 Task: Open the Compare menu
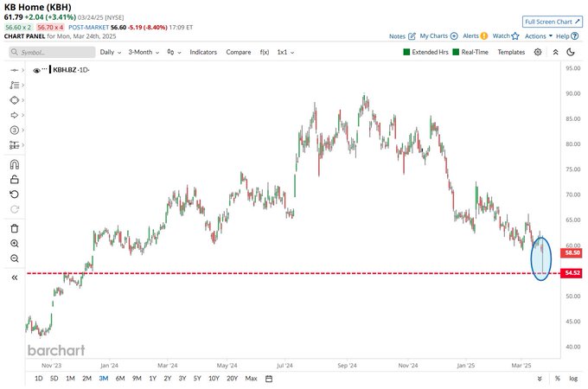(239, 52)
